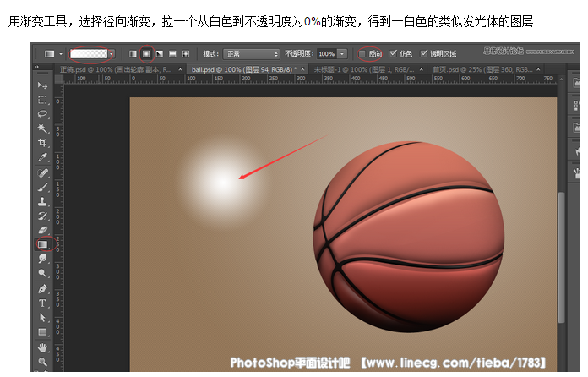This screenshot has height=377, width=588.
Task: Select the Zoom magnifier tool
Action: [x=42, y=362]
